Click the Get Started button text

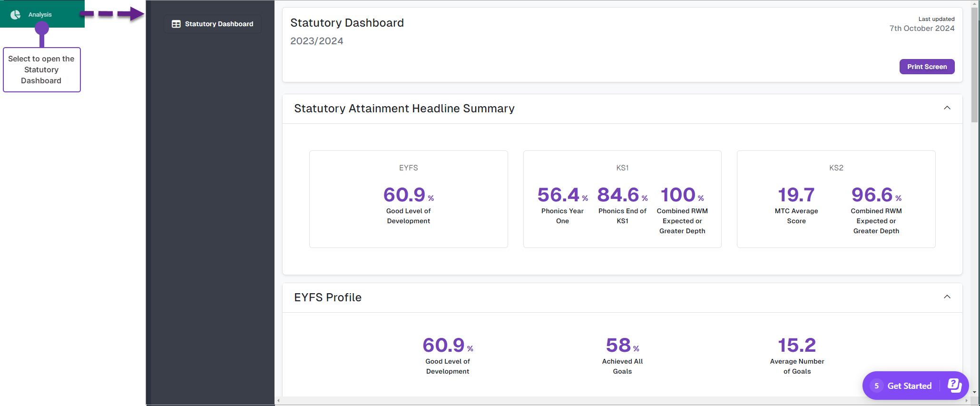point(909,386)
